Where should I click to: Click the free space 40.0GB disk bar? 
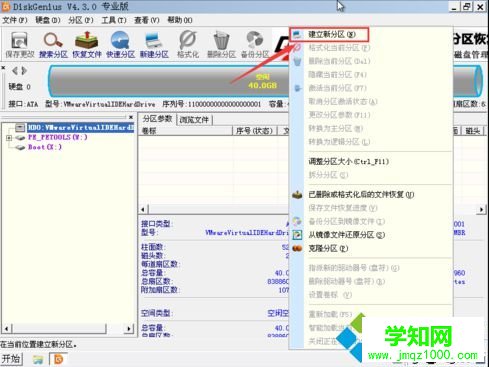click(262, 82)
